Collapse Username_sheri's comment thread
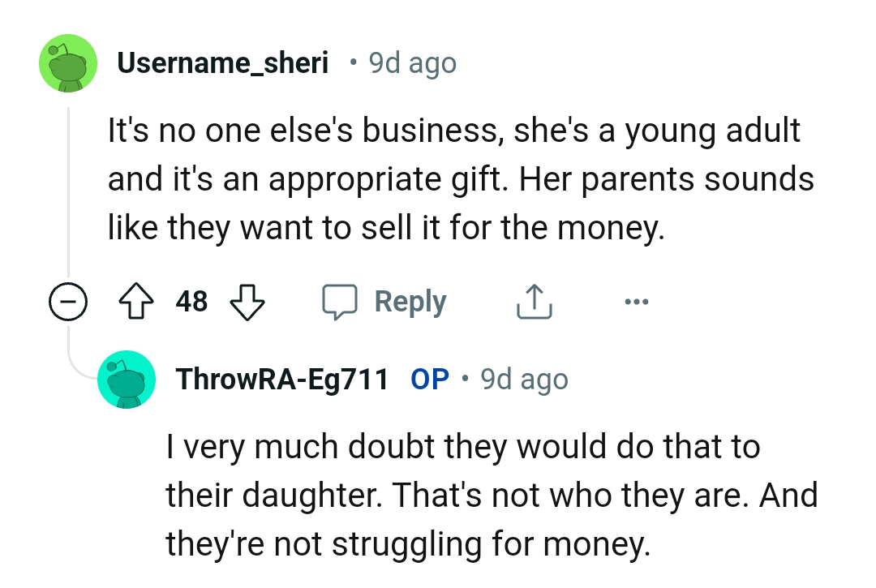 coord(68,301)
